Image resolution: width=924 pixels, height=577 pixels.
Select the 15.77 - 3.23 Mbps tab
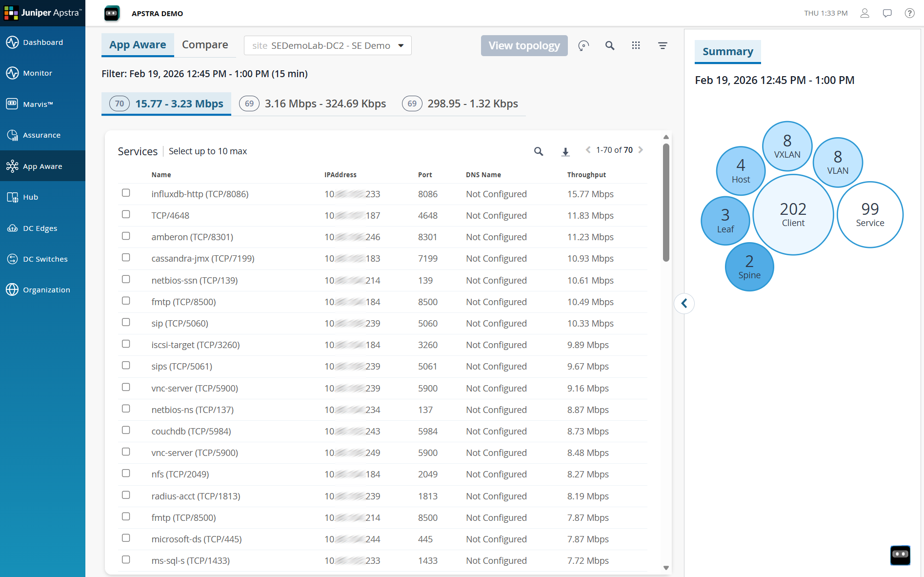[x=166, y=103]
